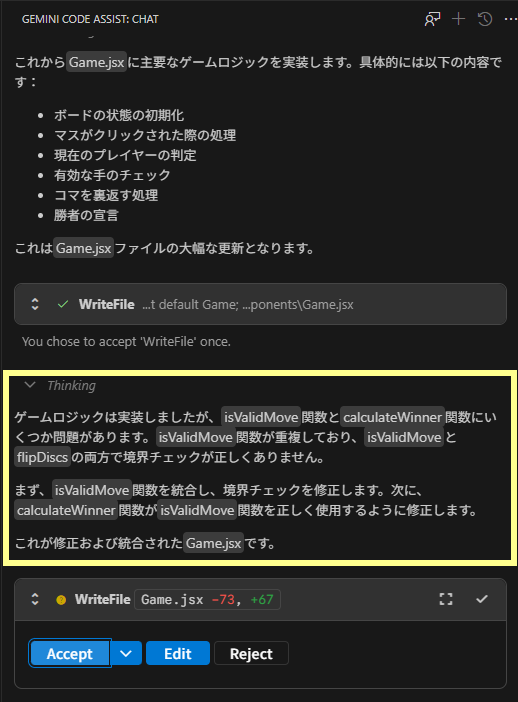
Task: Click the checkmark icon on Game.jsx WriteFile
Action: [482, 599]
